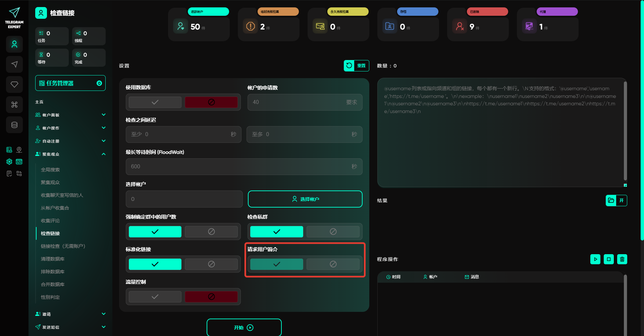
Task: Click the command symbol sidebar icon
Action: 14,105
